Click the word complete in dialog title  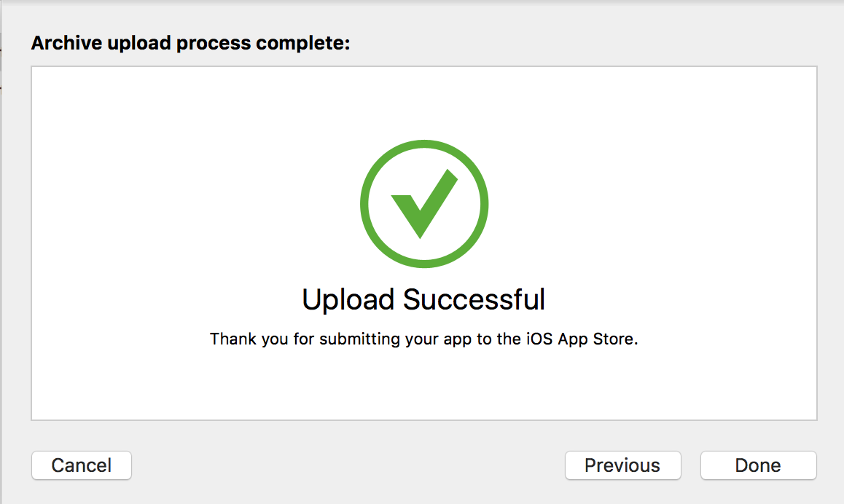(x=303, y=43)
